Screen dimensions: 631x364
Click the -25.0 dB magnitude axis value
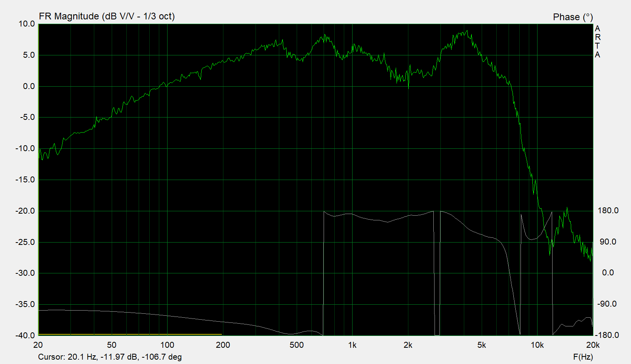(x=25, y=242)
